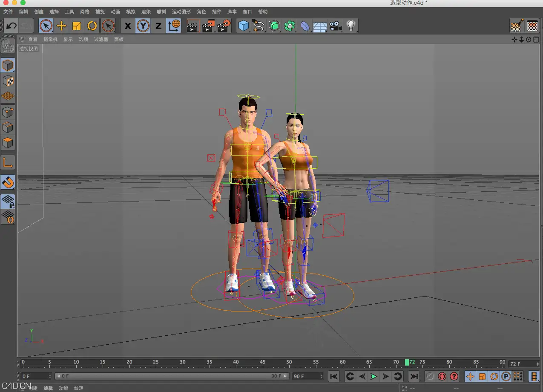The width and height of the screenshot is (543, 392).
Task: Step forward one frame
Action: click(385, 376)
